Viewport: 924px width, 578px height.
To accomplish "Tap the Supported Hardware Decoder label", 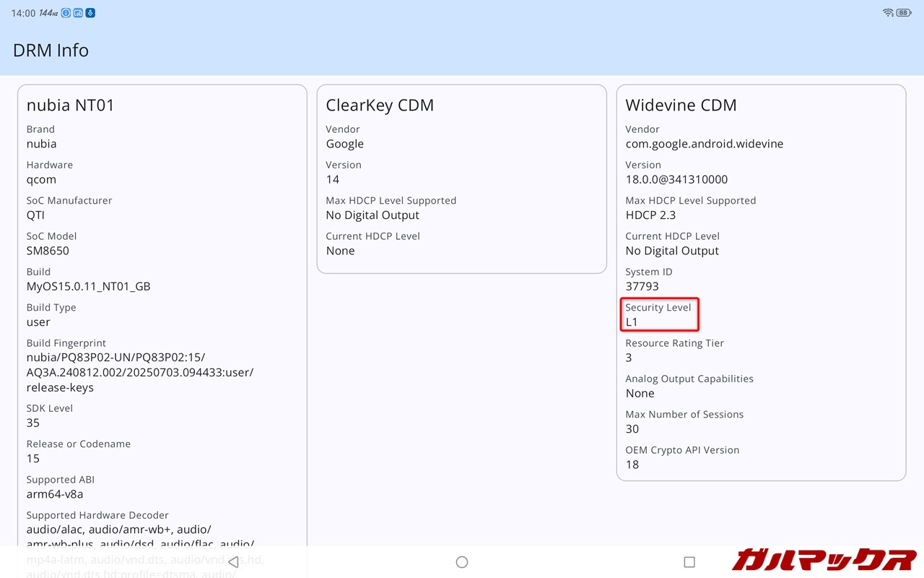I will [97, 515].
